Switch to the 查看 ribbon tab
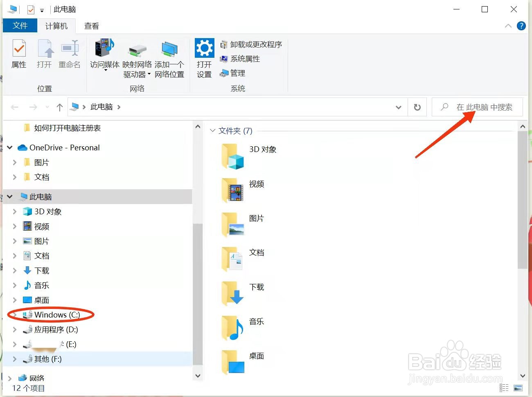Image resolution: width=532 pixels, height=397 pixels. pyautogui.click(x=91, y=26)
